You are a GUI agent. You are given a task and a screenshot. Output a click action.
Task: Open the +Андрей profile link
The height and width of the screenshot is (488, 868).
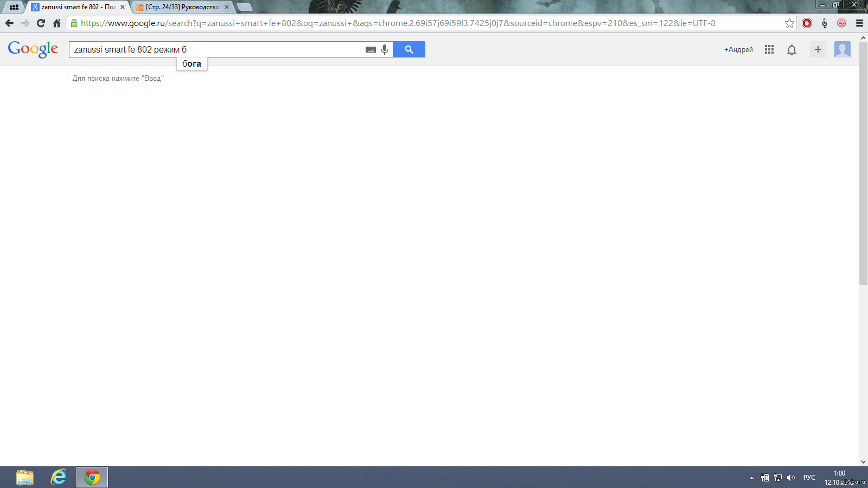coord(738,49)
